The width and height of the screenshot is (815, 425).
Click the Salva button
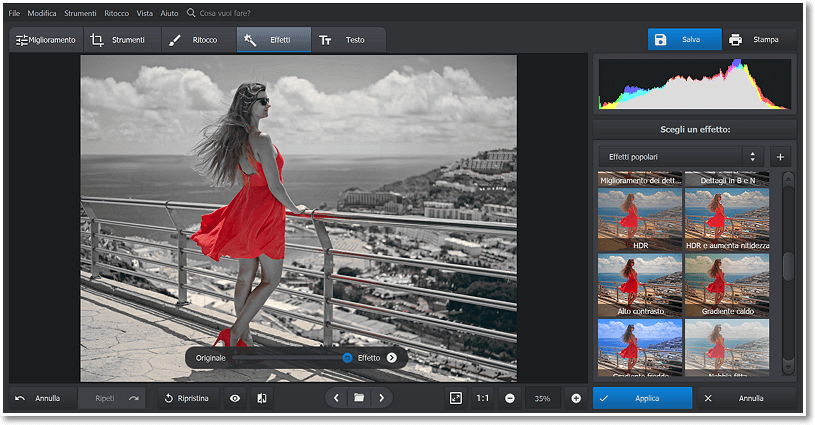(x=685, y=39)
